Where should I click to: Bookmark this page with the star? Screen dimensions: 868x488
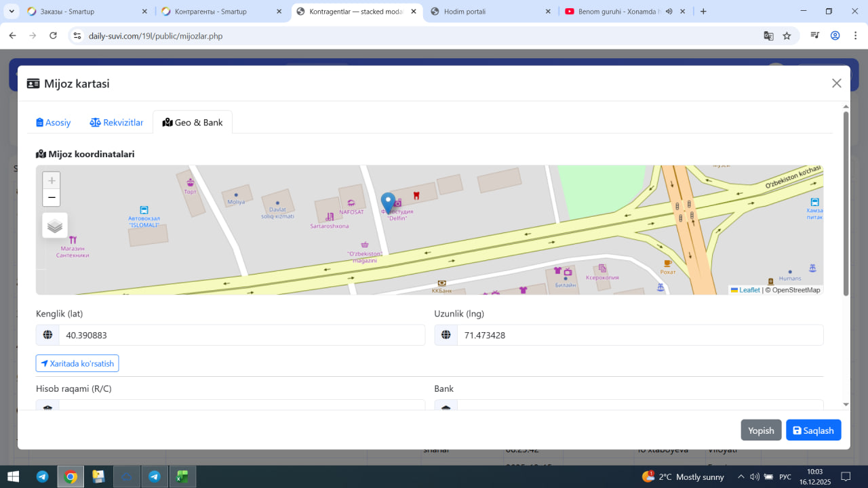pos(787,36)
